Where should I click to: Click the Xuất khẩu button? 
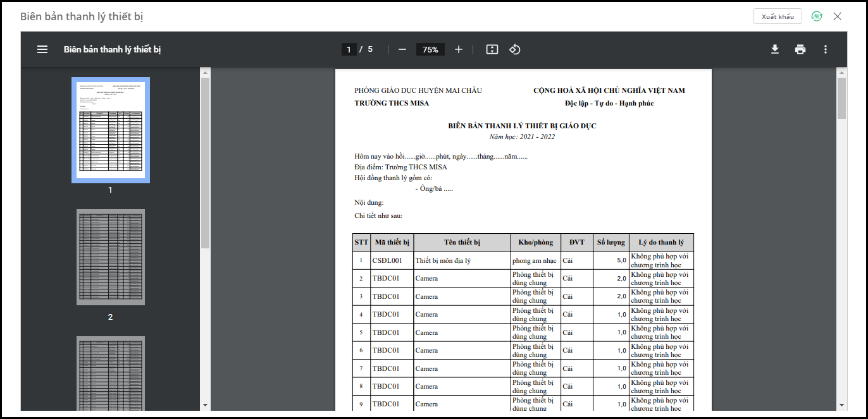[778, 16]
